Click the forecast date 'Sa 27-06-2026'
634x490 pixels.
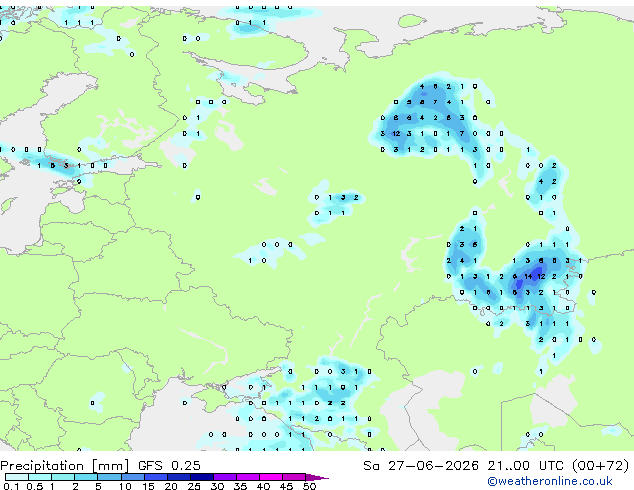(421, 466)
